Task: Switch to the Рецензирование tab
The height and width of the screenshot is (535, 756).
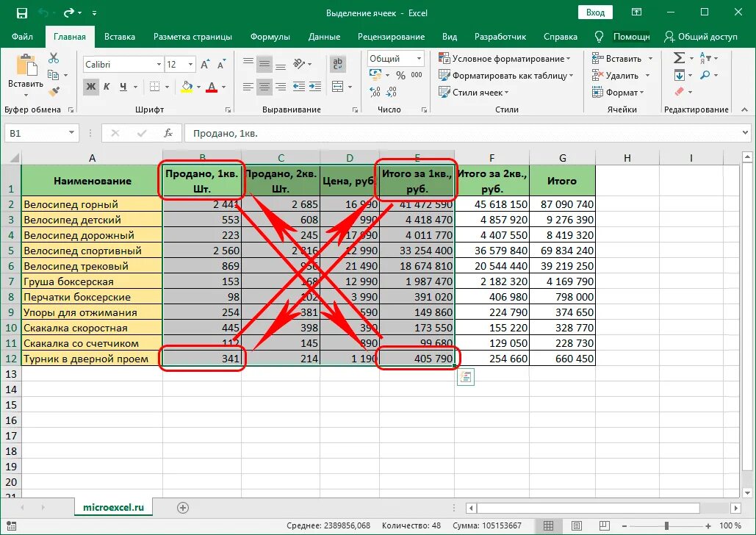Action: click(391, 37)
